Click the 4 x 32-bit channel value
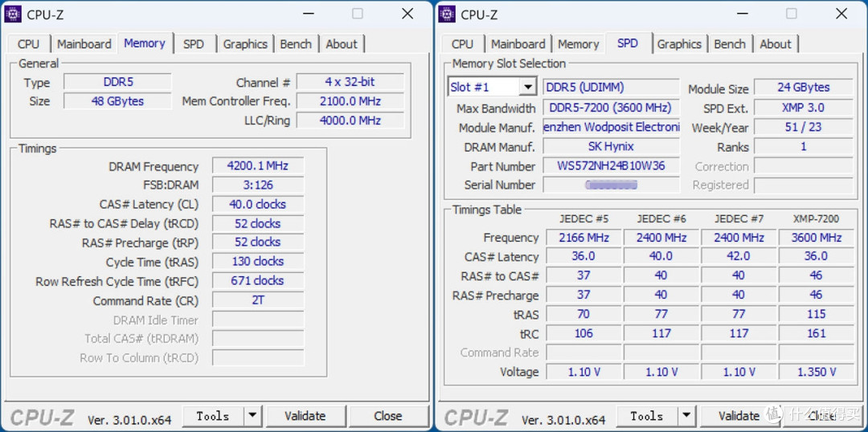 click(x=350, y=83)
